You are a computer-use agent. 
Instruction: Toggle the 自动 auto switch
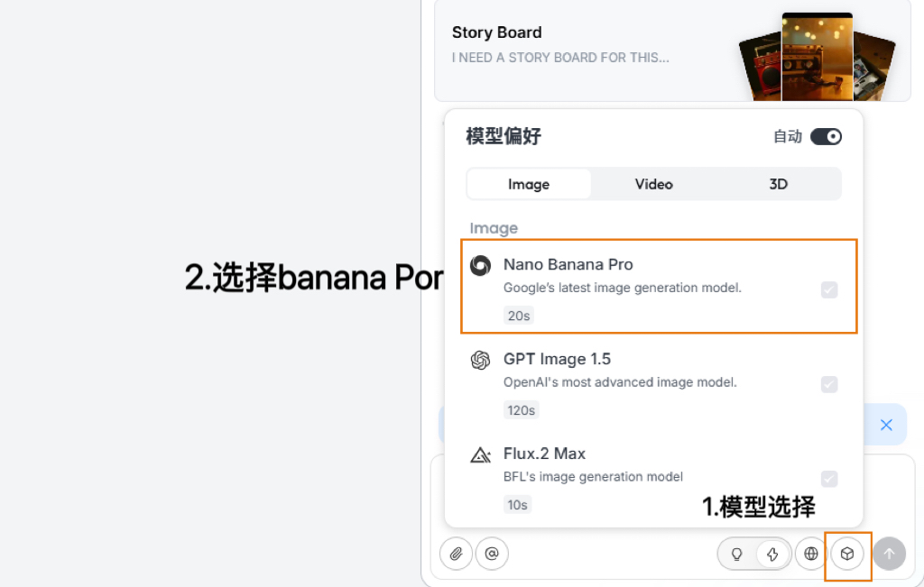point(826,136)
